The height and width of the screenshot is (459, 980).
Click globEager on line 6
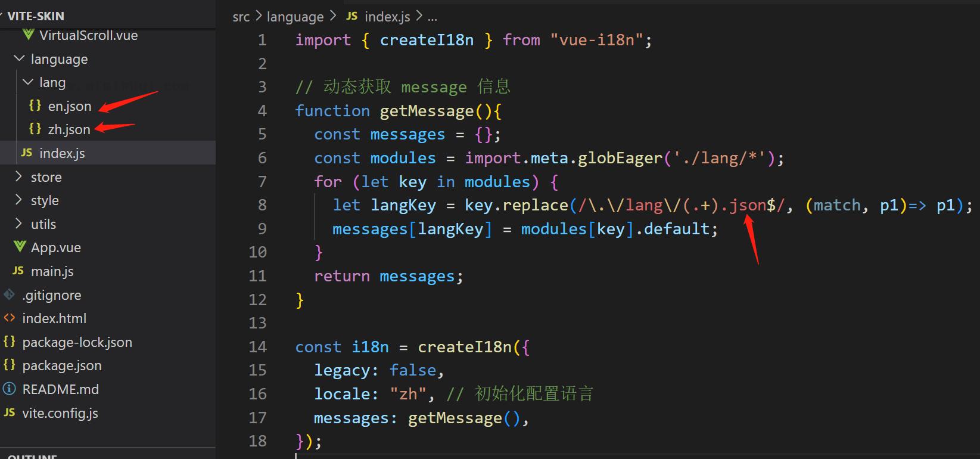click(620, 158)
